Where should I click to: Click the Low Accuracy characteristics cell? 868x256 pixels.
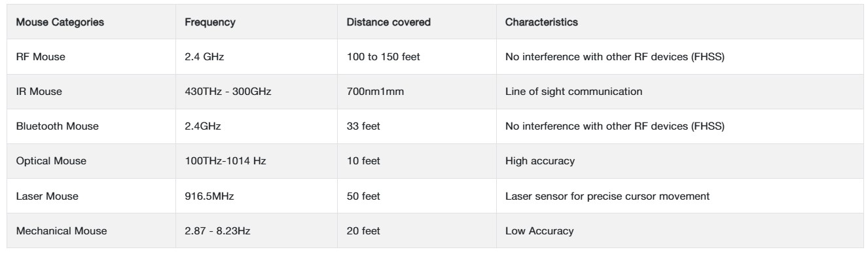(x=679, y=230)
